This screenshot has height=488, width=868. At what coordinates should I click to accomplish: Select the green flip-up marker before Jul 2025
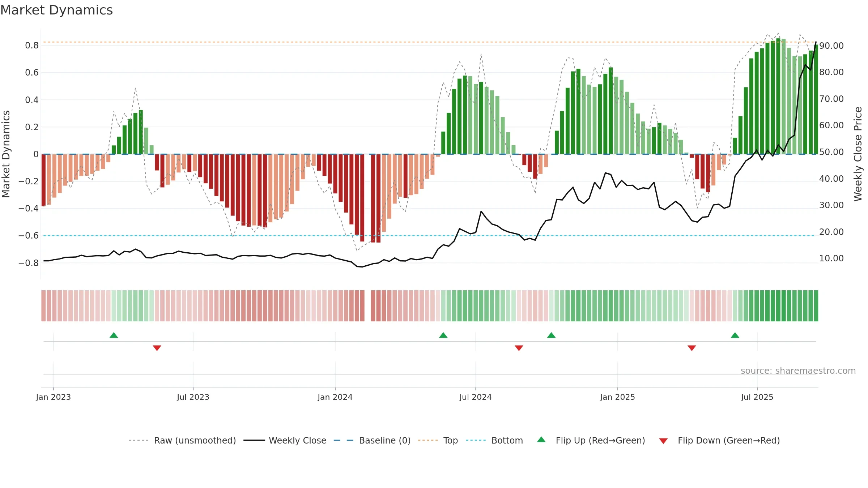[x=735, y=335]
